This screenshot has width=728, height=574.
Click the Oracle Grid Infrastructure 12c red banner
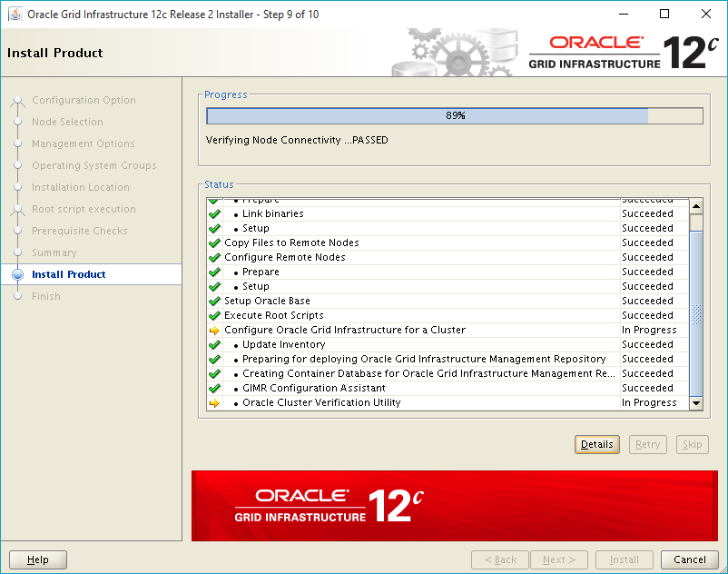[455, 506]
